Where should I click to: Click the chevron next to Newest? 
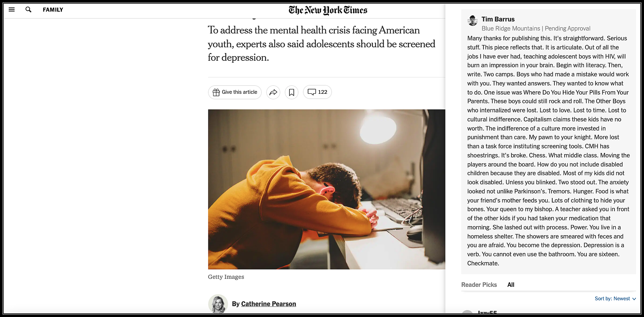coord(634,299)
